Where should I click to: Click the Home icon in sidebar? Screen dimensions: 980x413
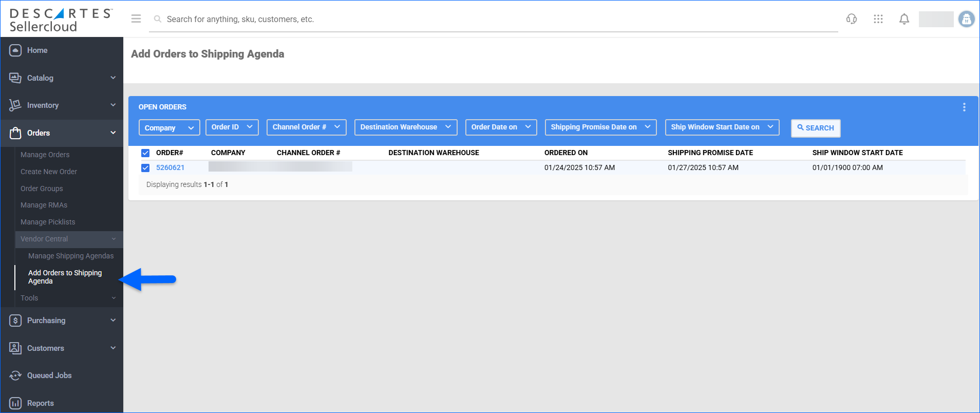[x=15, y=50]
